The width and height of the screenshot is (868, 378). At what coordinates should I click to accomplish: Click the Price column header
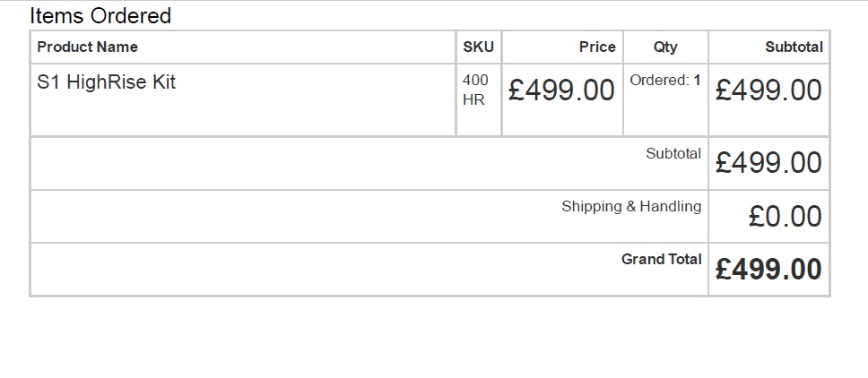pos(597,47)
